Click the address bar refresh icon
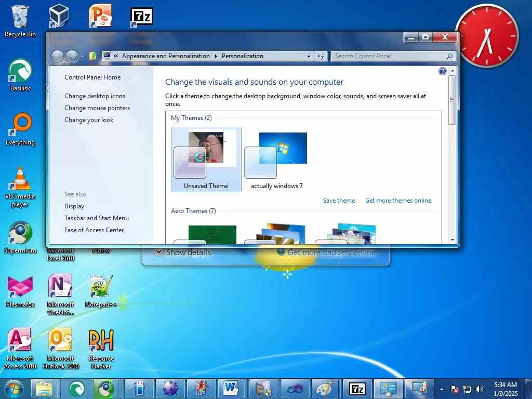The image size is (532, 399). 321,56
